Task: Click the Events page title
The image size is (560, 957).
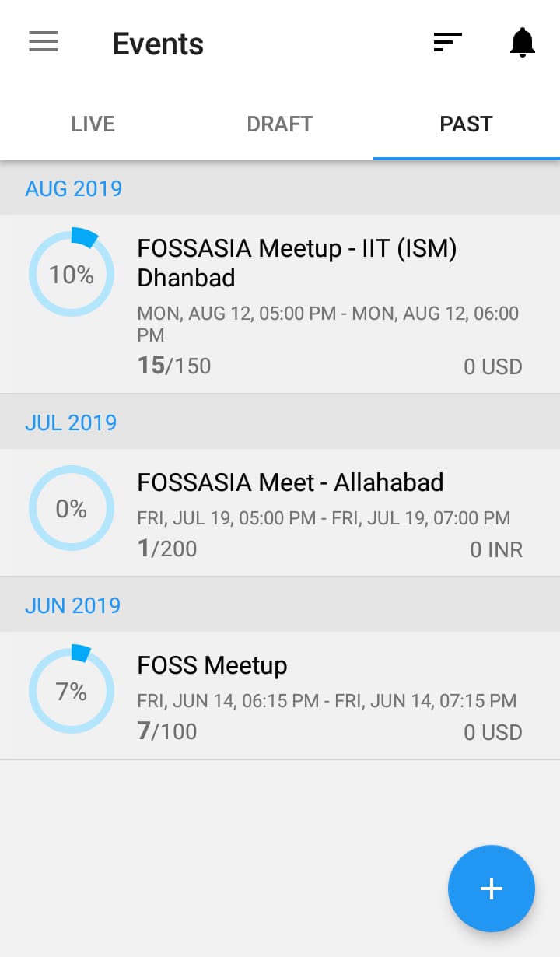Action: point(158,44)
